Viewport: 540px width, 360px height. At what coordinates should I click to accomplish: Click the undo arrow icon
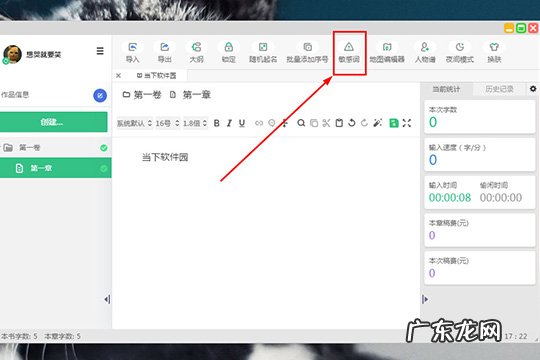coord(352,123)
